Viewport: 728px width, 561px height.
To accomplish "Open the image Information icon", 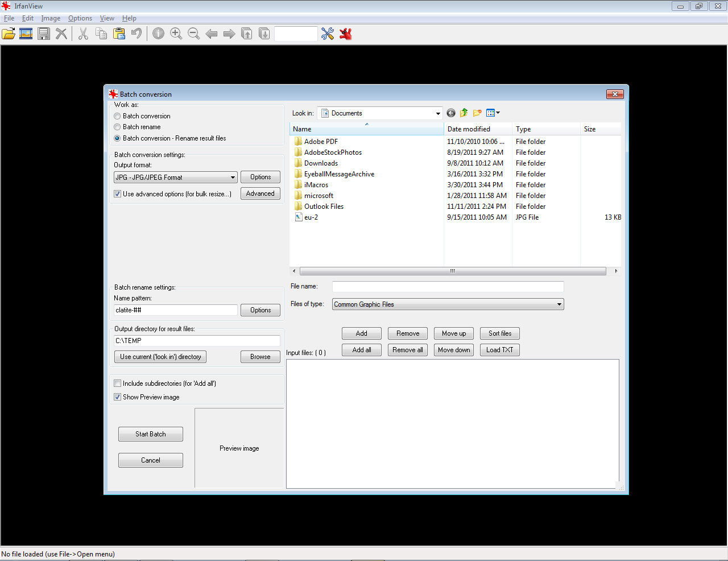I will pos(158,34).
